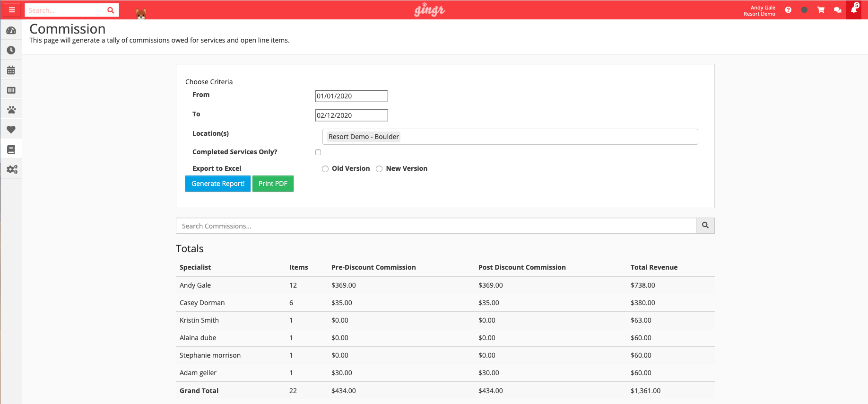This screenshot has width=868, height=404.
Task: Click the heart icon in sidebar
Action: 11,130
